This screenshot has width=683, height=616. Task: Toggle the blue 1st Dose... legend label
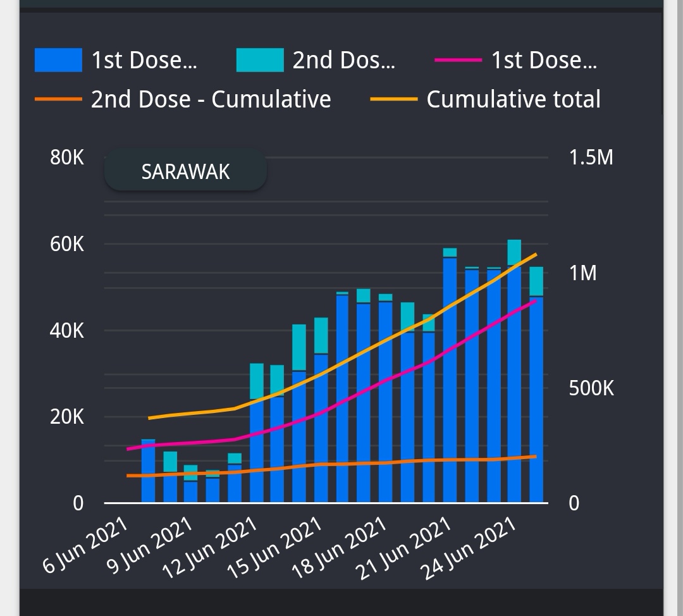[x=144, y=60]
